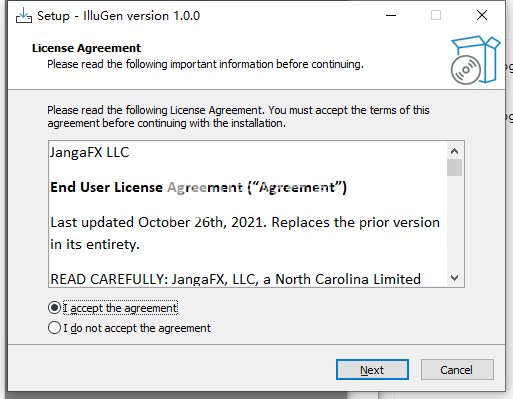Image resolution: width=513 pixels, height=399 pixels.
Task: Click the empty scrollbar track below the thumb
Action: coord(454,223)
